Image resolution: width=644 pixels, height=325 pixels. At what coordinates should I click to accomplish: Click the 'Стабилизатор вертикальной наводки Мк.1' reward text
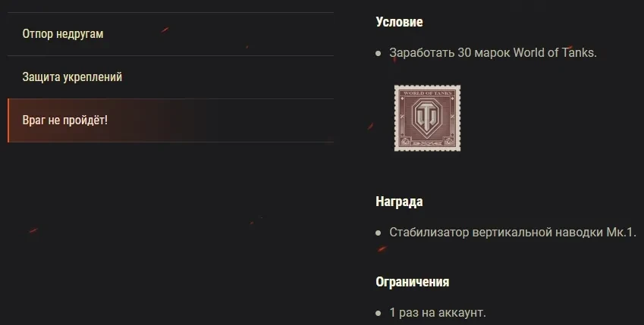(x=513, y=233)
